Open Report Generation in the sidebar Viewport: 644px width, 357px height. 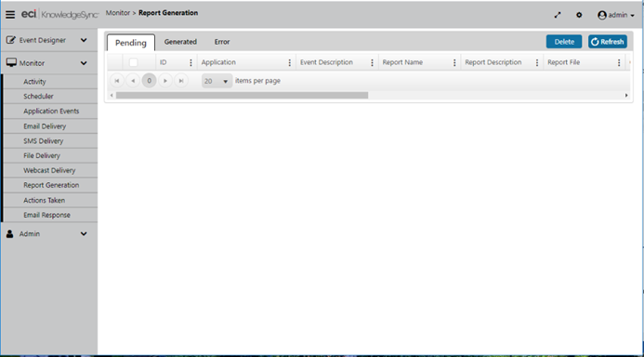point(50,185)
